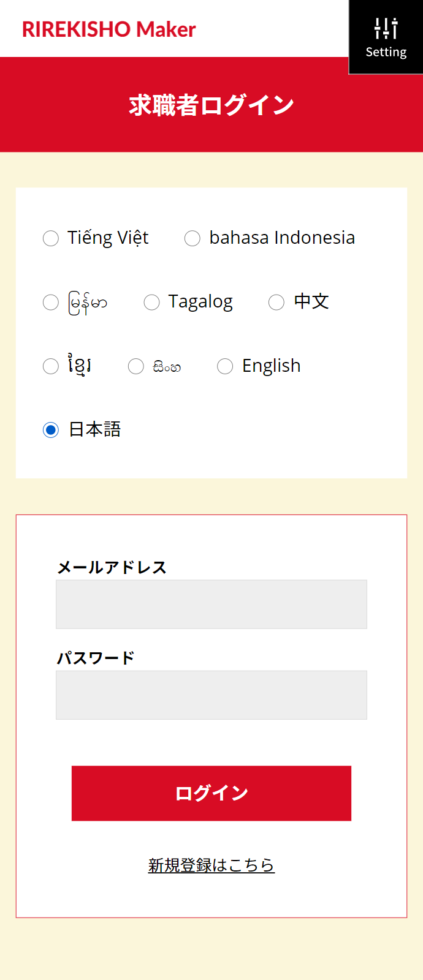Choose bahasa Indonesia radio button
Screen dimensions: 423x980
192,238
